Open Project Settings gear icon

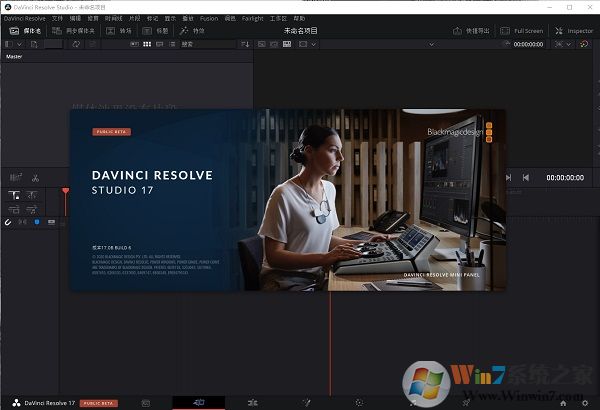586,403
